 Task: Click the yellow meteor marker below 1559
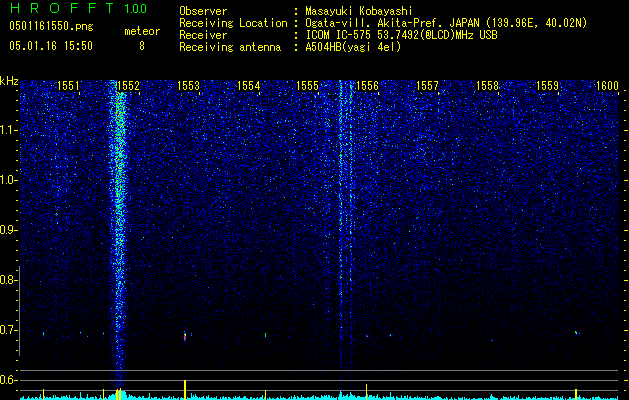(x=576, y=393)
